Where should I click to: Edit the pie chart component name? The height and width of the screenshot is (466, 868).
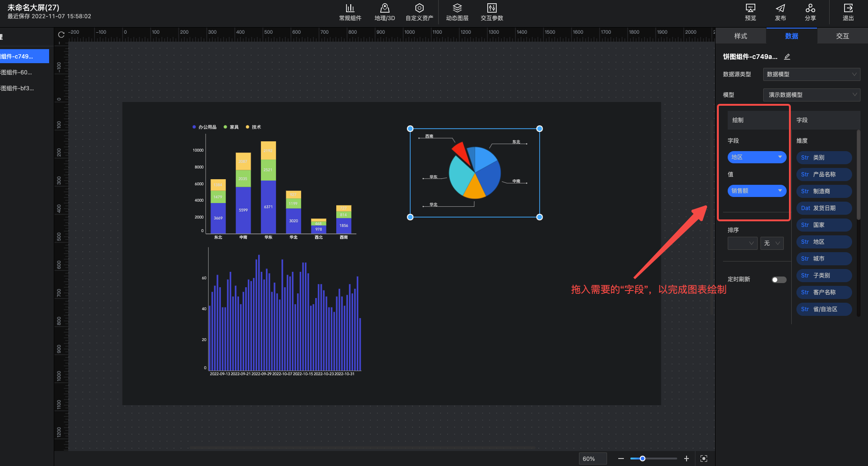[x=787, y=57]
